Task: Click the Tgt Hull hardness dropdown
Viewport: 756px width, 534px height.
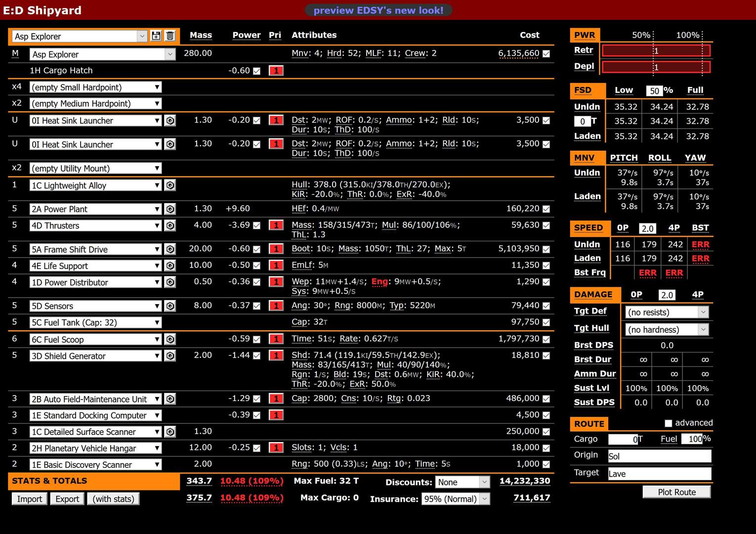Action: pos(667,329)
